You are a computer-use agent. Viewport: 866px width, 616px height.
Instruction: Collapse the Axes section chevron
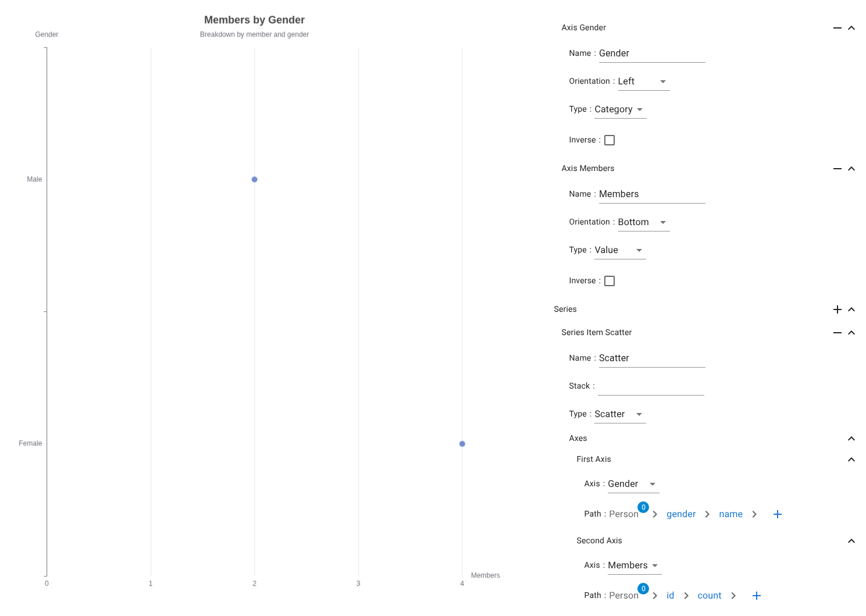[851, 439]
